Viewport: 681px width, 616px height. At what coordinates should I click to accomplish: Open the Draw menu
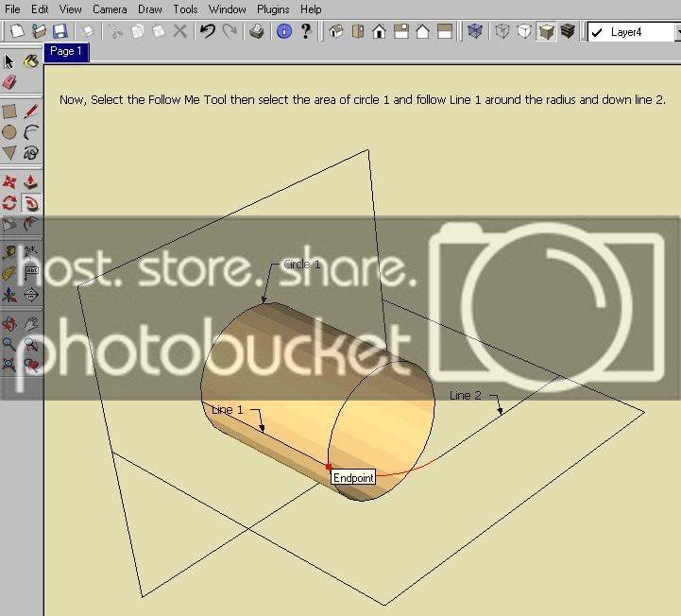[x=150, y=9]
